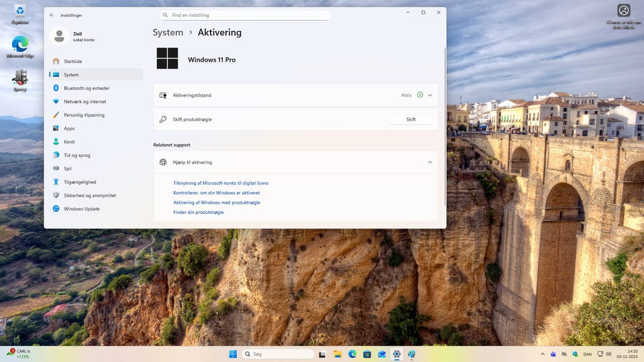Viewport: 644px width, 362px height.
Task: Expand the Aktiveringstilstand row chevron
Action: tap(430, 95)
